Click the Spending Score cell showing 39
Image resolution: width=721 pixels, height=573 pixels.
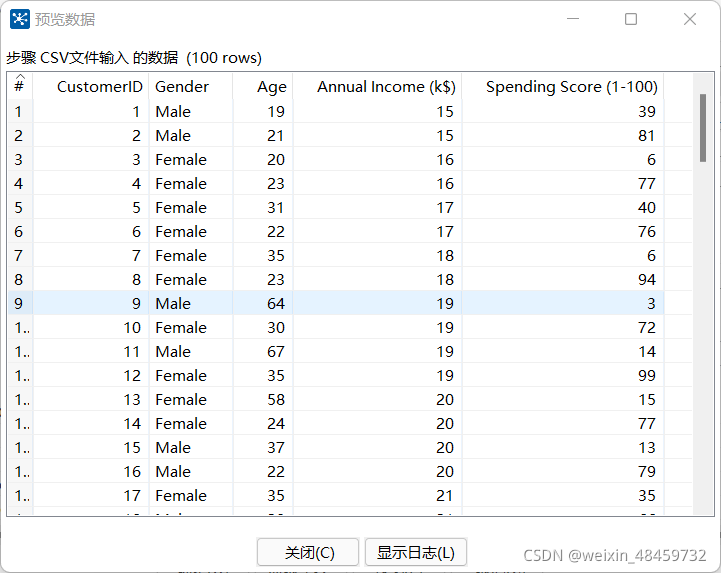point(563,112)
